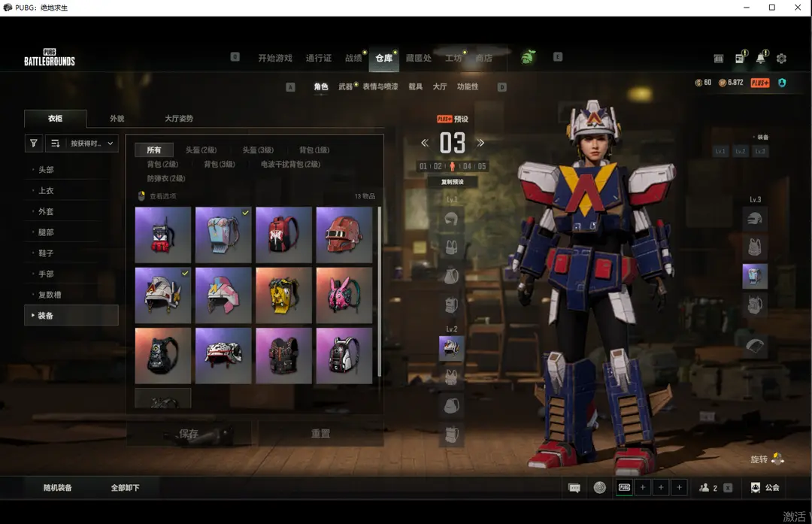Filter items by 背包 (2级)
The height and width of the screenshot is (524, 812).
(162, 164)
